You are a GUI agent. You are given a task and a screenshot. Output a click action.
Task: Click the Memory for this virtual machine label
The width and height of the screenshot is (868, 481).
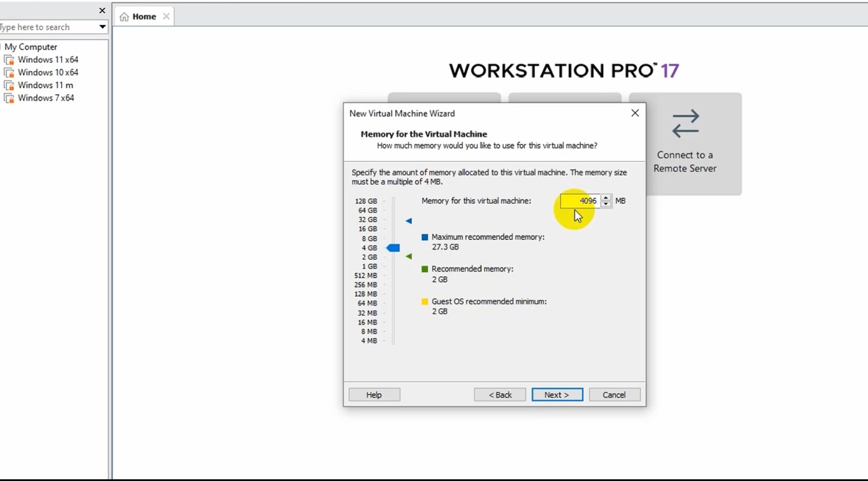coord(476,201)
